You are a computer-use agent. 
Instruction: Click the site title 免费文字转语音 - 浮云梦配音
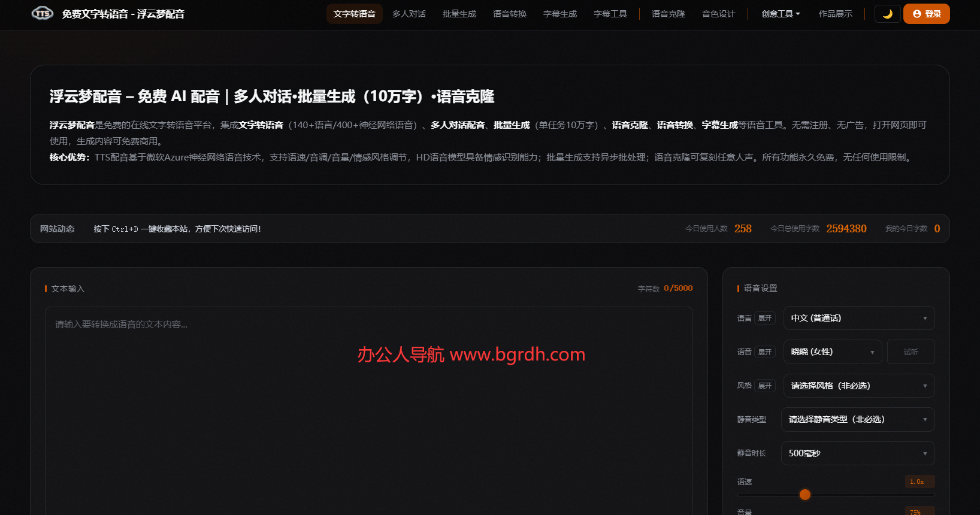click(123, 14)
